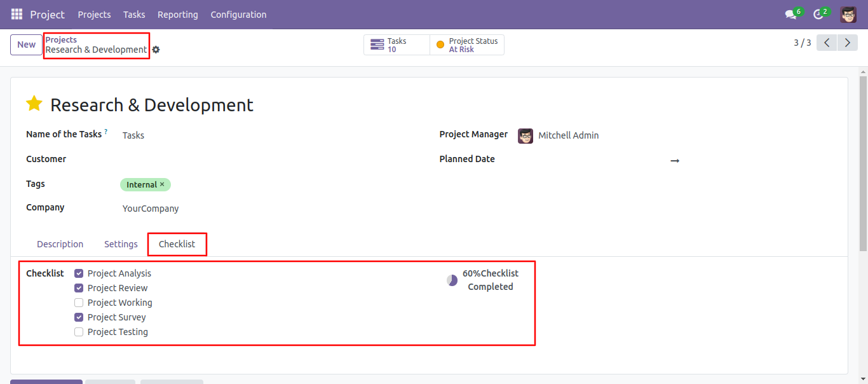Click the Project Review label
The width and height of the screenshot is (868, 384).
click(118, 288)
